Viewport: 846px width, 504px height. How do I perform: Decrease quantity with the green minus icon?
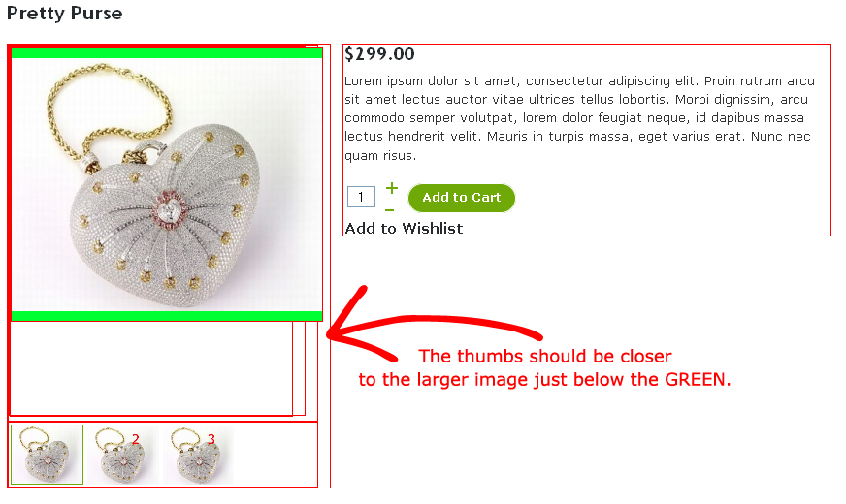tap(390, 210)
